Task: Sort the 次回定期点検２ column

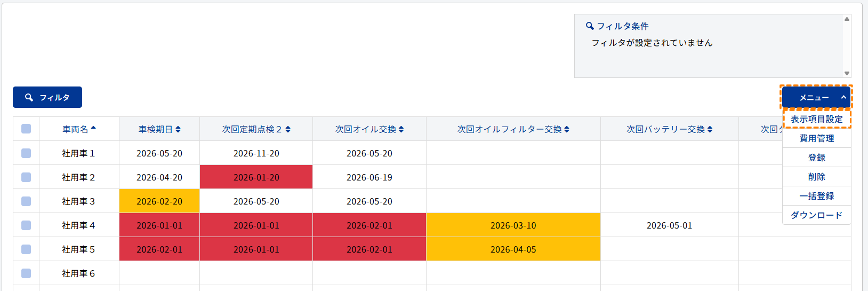Action: point(288,129)
